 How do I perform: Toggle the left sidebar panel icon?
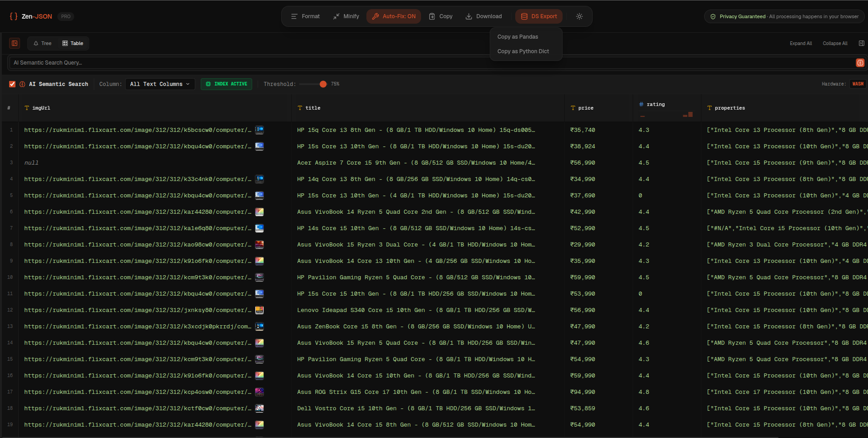[x=15, y=43]
